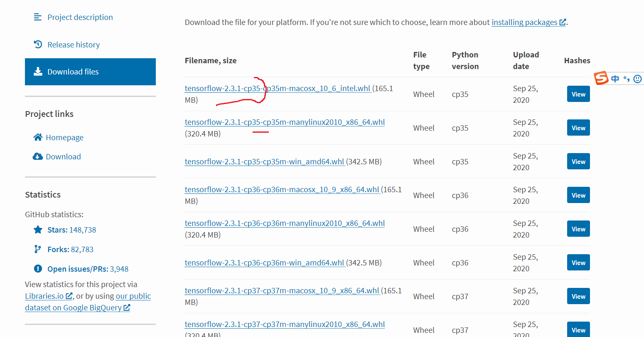Image resolution: width=644 pixels, height=337 pixels.
Task: Open our public dataset on BigQuery link
Action: [x=88, y=302]
